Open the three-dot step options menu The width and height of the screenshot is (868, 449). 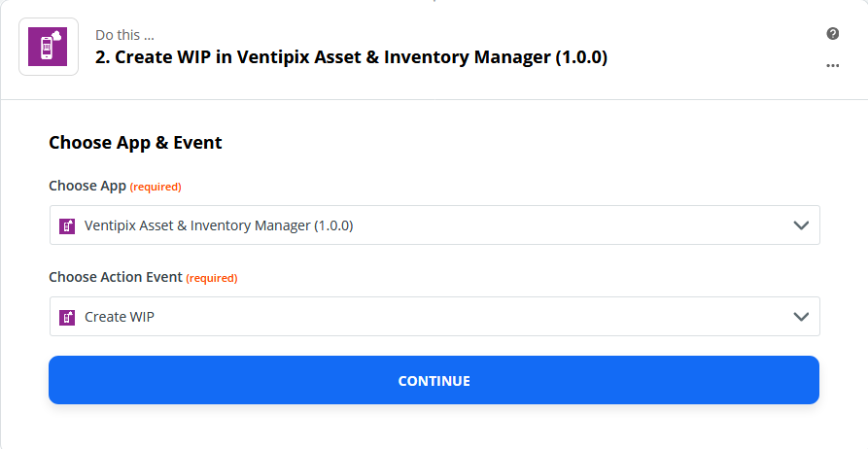833,65
